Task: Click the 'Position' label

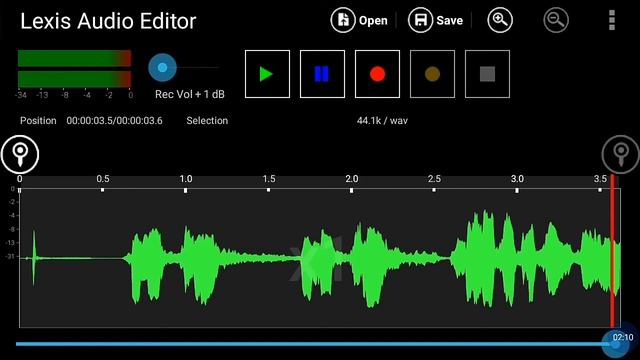Action: pos(38,121)
